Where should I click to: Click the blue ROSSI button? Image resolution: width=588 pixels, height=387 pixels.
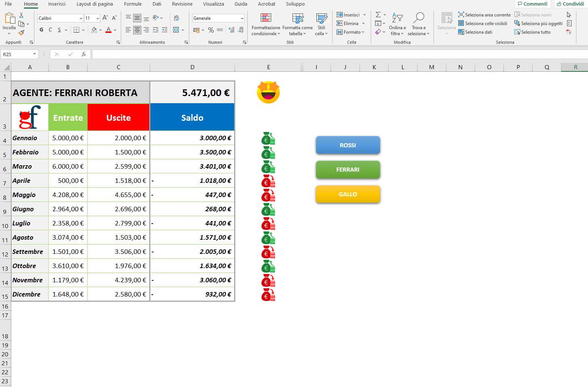tap(348, 145)
